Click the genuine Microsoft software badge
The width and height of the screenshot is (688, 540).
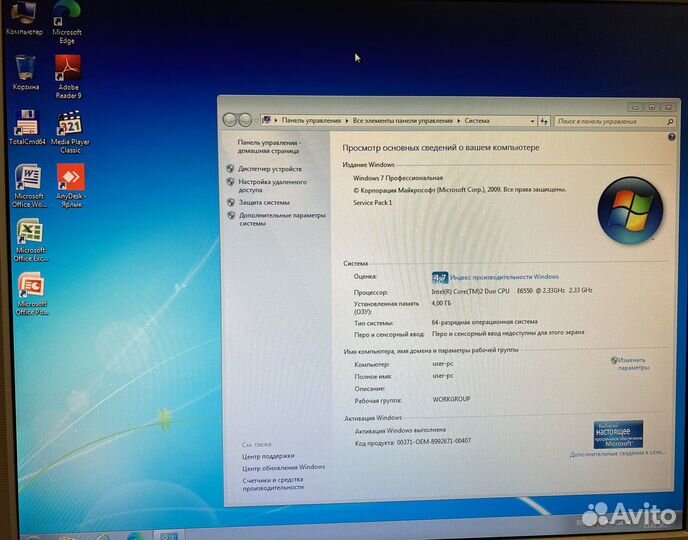(x=618, y=434)
